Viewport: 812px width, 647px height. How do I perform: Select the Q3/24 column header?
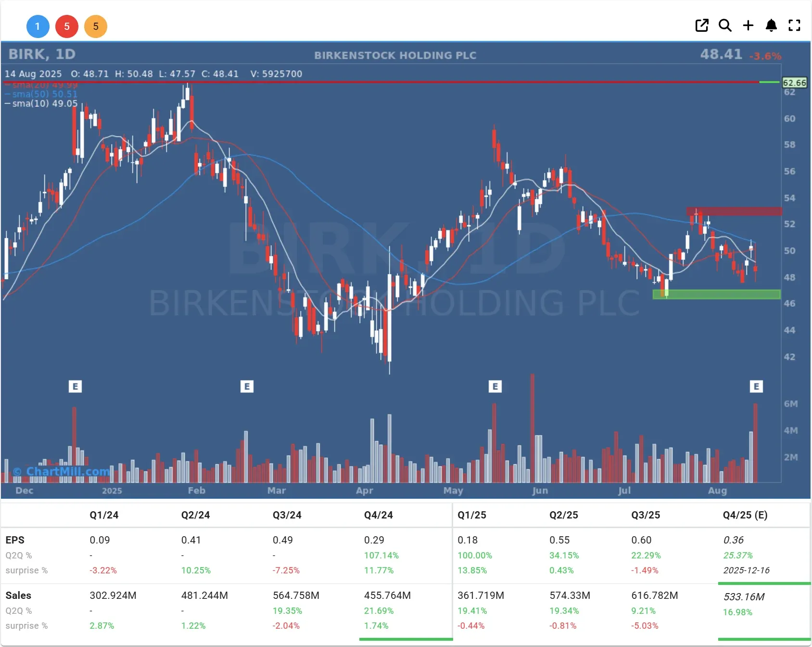(x=287, y=515)
